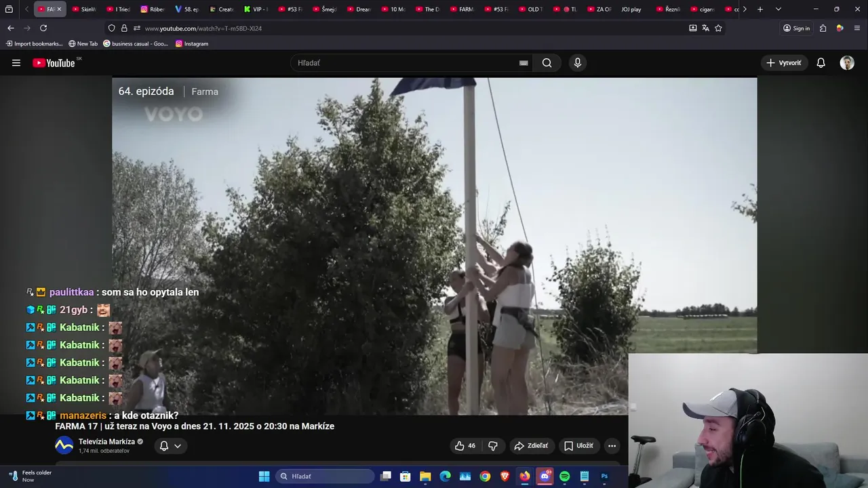Switch to the Šmejd browser tab
Screen dimensions: 868x488
(x=325, y=9)
